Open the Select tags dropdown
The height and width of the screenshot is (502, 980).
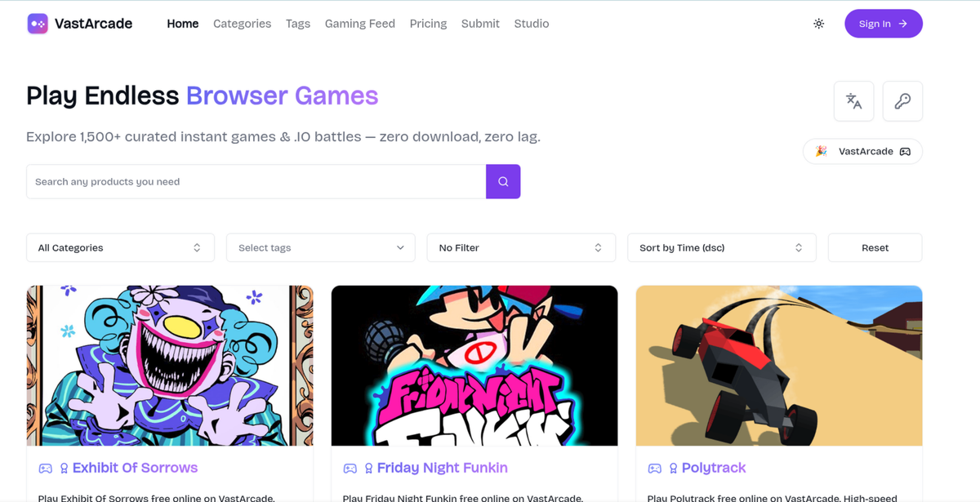(x=321, y=247)
